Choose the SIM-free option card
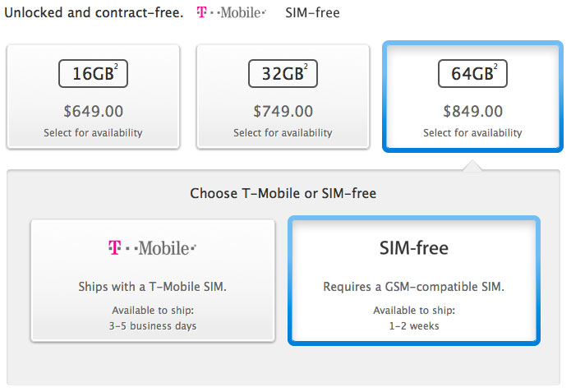571x392 pixels. (413, 279)
